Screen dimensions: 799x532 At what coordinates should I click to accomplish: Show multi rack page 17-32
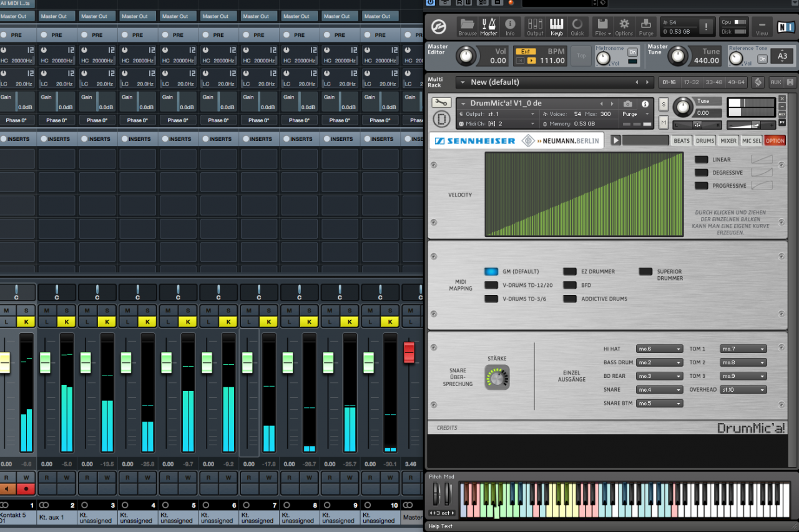coord(691,82)
